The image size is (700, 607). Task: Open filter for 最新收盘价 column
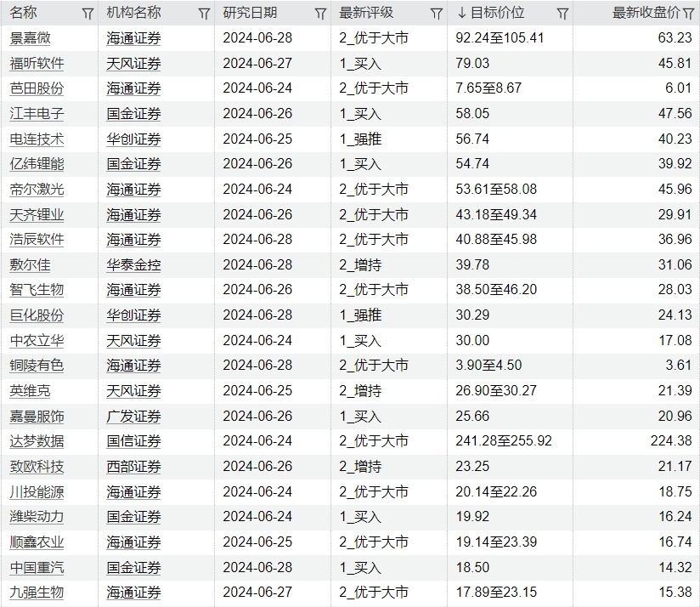(x=688, y=14)
